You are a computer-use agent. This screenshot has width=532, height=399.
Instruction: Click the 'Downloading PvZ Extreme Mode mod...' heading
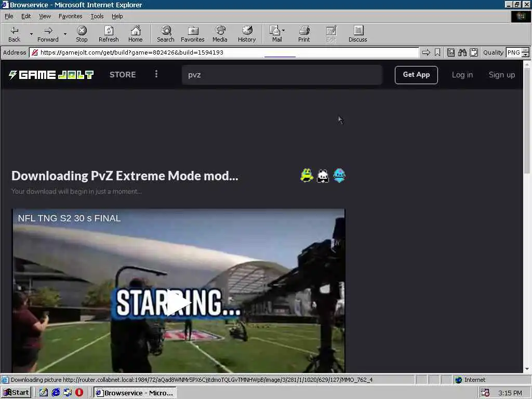[125, 176]
